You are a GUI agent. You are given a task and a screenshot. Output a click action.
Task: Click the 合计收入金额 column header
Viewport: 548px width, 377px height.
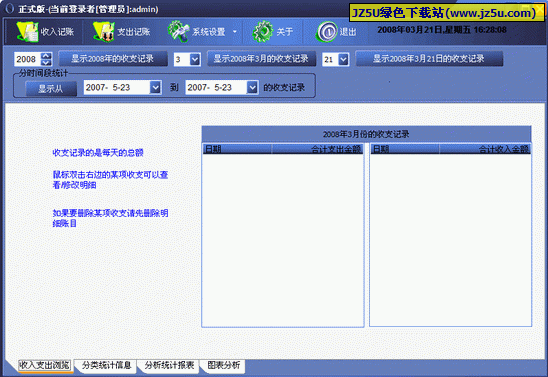[x=485, y=149]
